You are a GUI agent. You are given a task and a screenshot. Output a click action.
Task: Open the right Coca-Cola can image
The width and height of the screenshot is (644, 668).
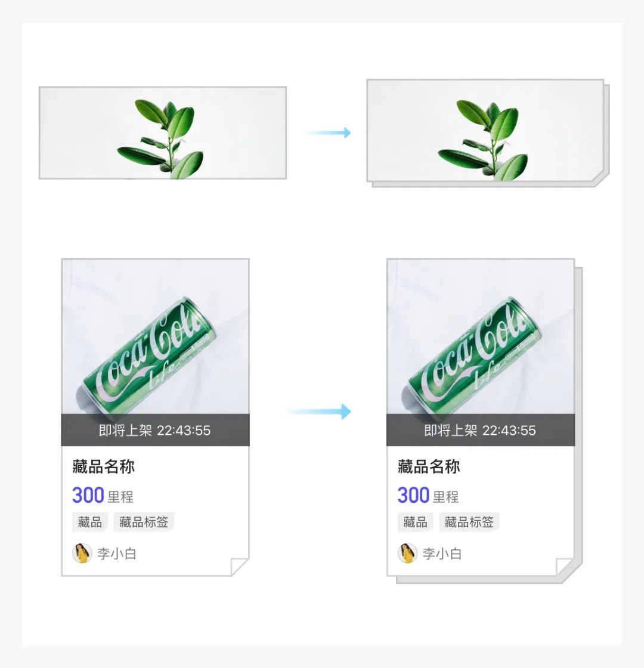[481, 336]
